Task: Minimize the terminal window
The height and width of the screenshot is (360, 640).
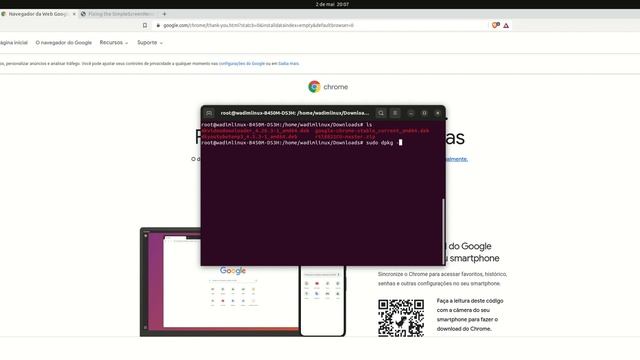Action: 411,113
